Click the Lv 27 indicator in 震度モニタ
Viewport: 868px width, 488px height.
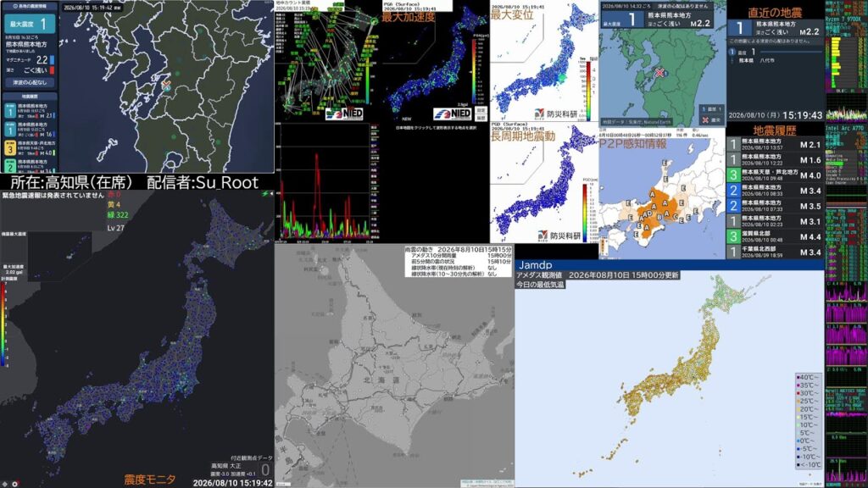pyautogui.click(x=115, y=228)
